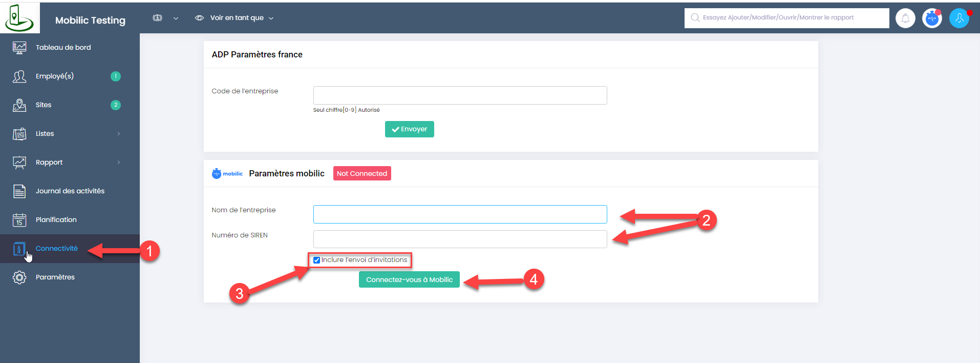Expand the Listes submenu chevron
980x363 pixels.
pos(119,134)
